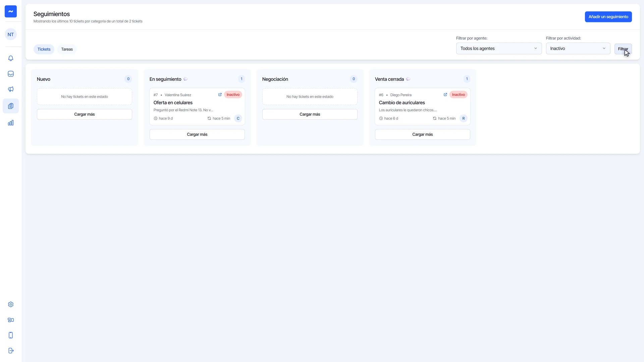Open the Inactivo activity filter dropdown
Screen dimensions: 644x362
click(578, 49)
